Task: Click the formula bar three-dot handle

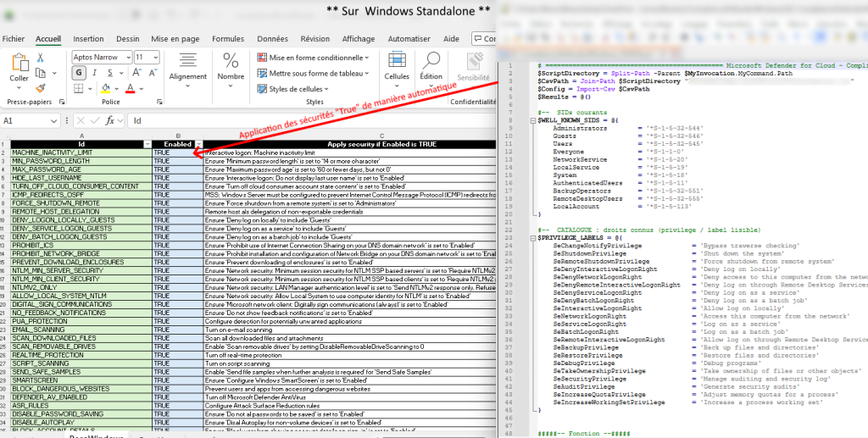Action: 68,120
